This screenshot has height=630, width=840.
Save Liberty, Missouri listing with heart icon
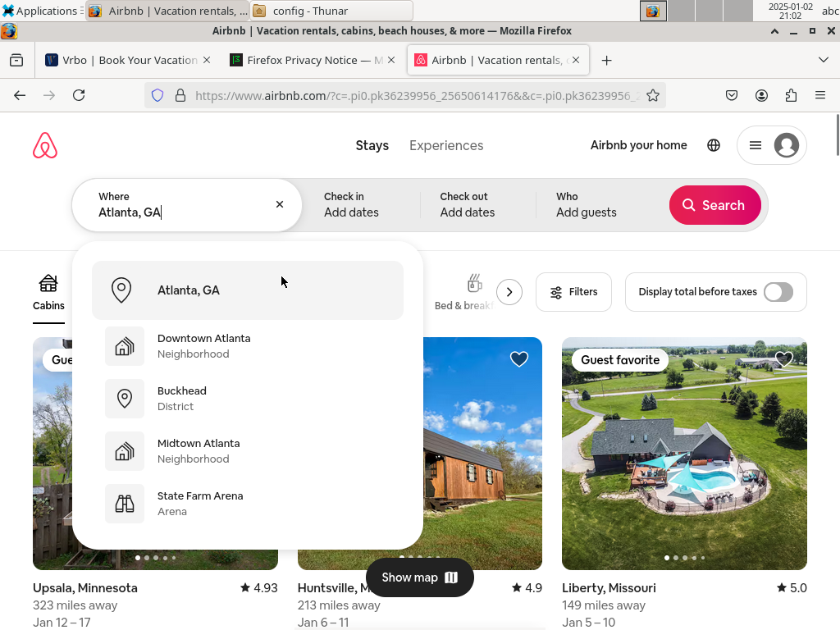[x=783, y=359]
